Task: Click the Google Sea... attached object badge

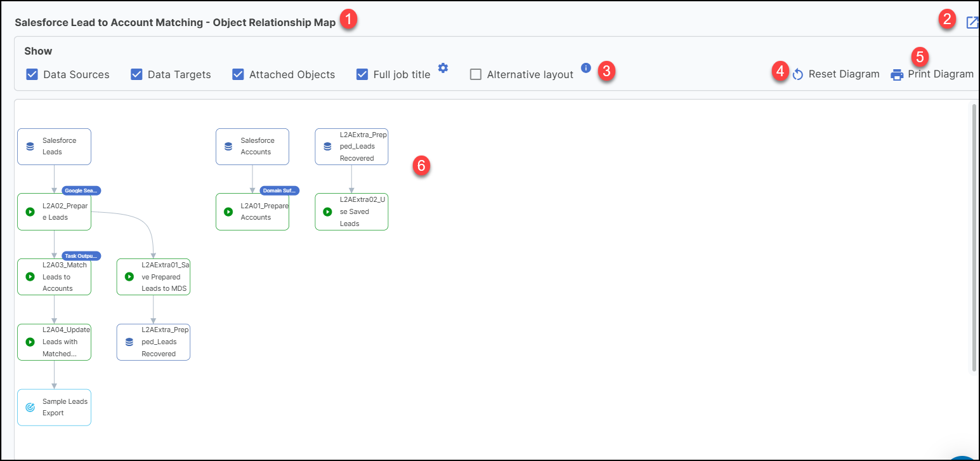Action: pyautogui.click(x=81, y=190)
